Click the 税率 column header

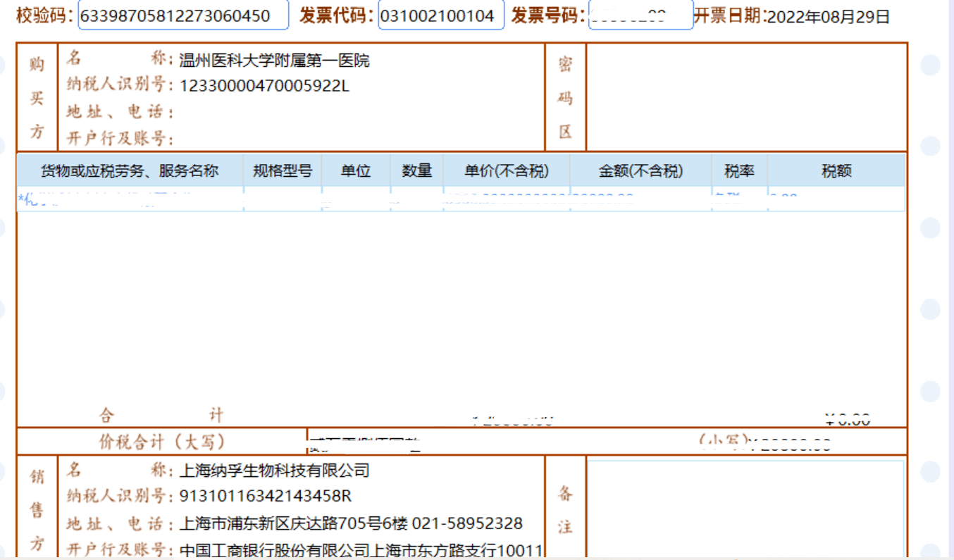pyautogui.click(x=739, y=170)
